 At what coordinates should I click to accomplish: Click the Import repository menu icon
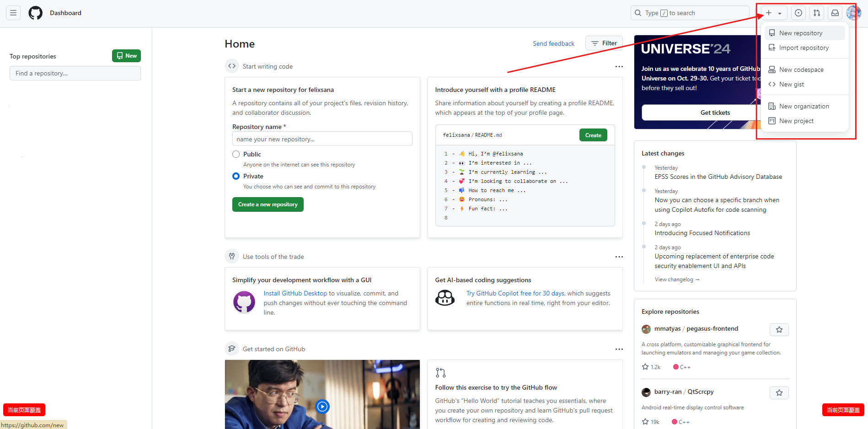click(x=772, y=48)
